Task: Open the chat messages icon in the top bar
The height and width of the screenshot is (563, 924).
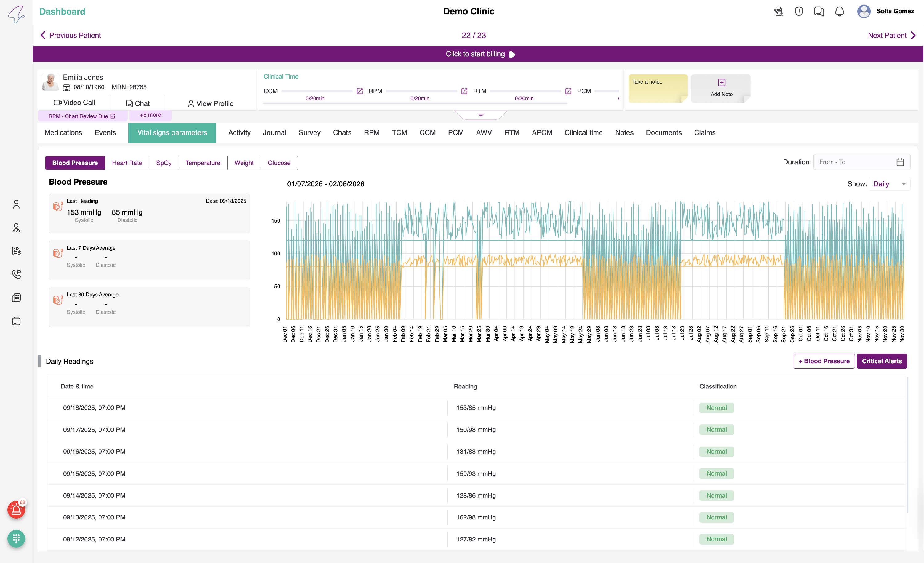Action: pos(819,12)
